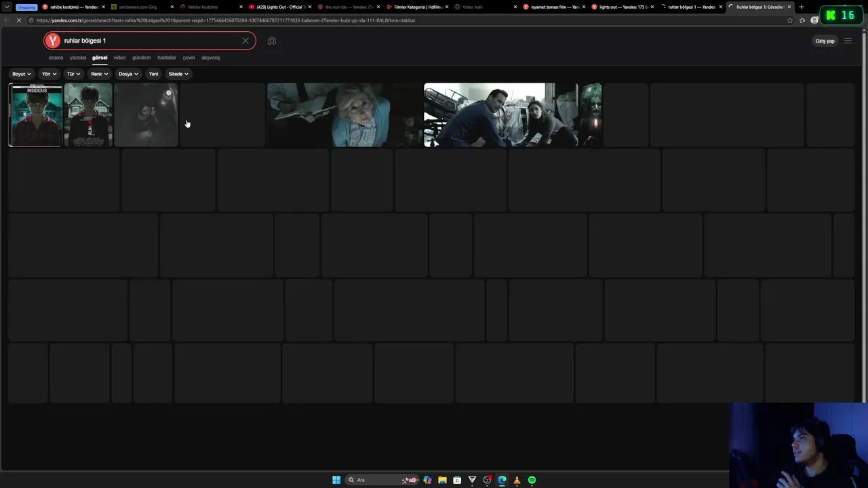Switch to gündem tab
This screenshot has height=488, width=868.
(141, 58)
